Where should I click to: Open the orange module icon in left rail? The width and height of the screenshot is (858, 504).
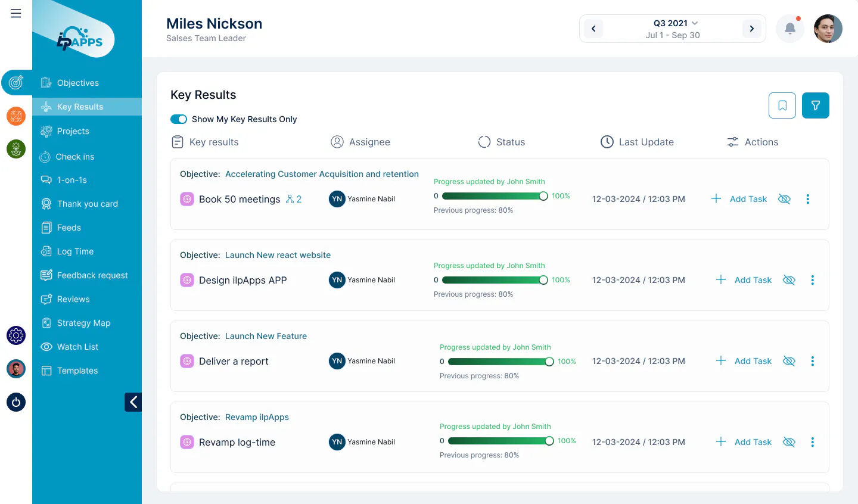(16, 116)
